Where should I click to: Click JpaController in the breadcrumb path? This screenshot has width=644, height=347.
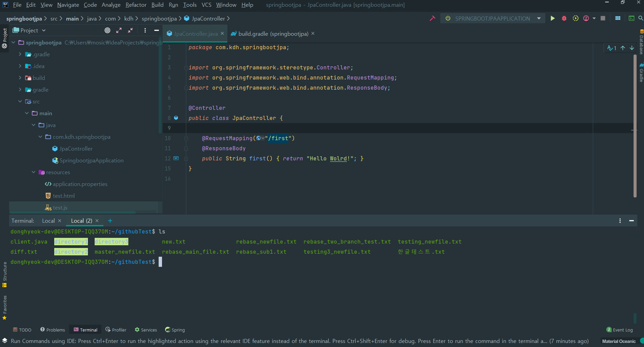coord(204,19)
